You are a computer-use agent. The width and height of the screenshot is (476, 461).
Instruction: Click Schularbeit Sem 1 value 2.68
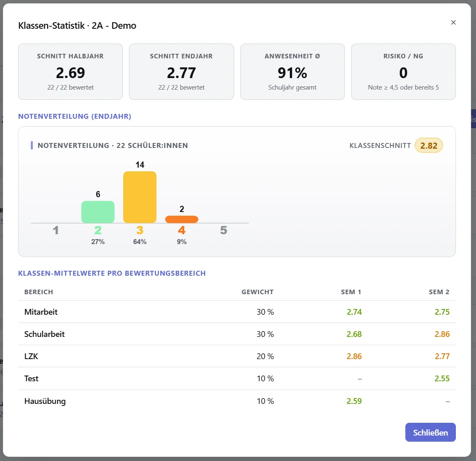coord(354,334)
